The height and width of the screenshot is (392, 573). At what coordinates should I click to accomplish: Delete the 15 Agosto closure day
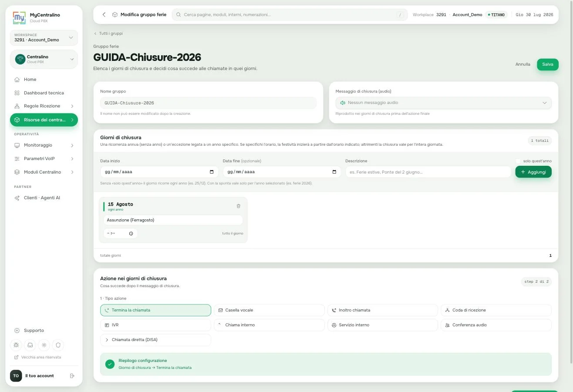pyautogui.click(x=238, y=206)
